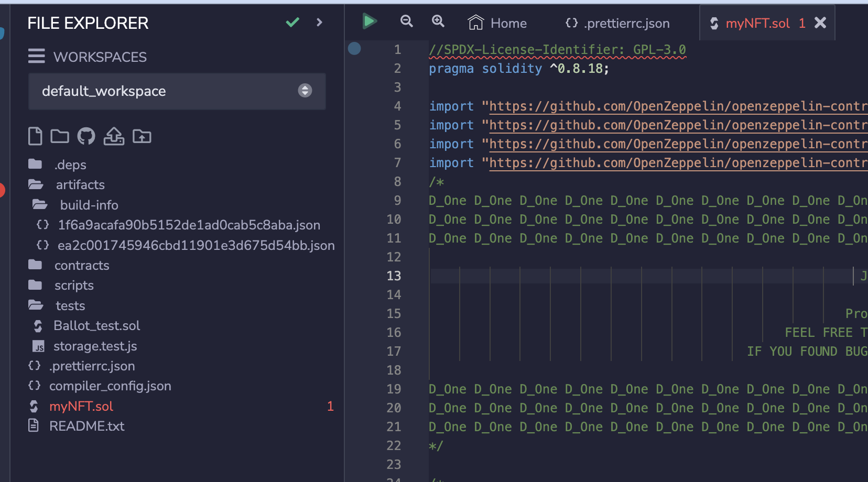Collapse the tests folder
The height and width of the screenshot is (482, 868).
coord(70,306)
